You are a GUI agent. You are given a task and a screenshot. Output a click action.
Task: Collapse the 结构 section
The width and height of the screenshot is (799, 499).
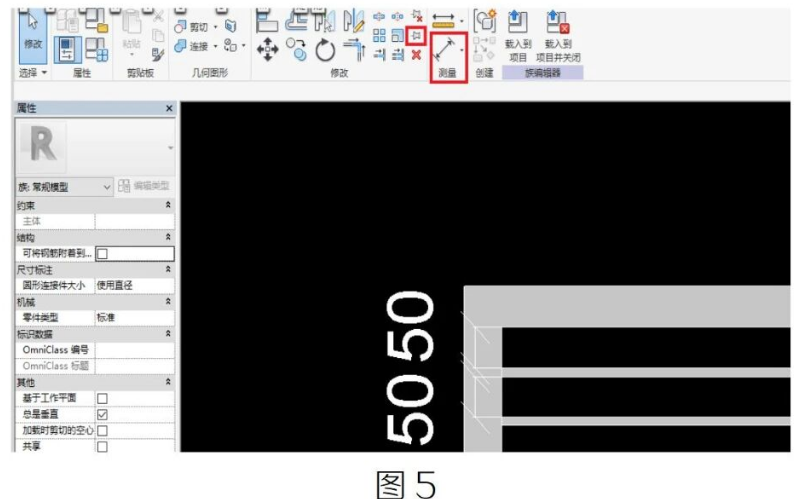tap(168, 237)
